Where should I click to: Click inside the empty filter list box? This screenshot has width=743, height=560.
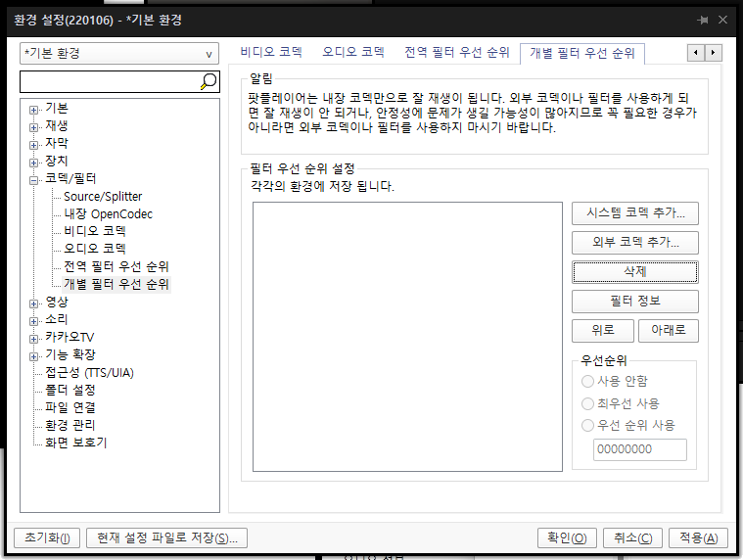click(x=407, y=337)
